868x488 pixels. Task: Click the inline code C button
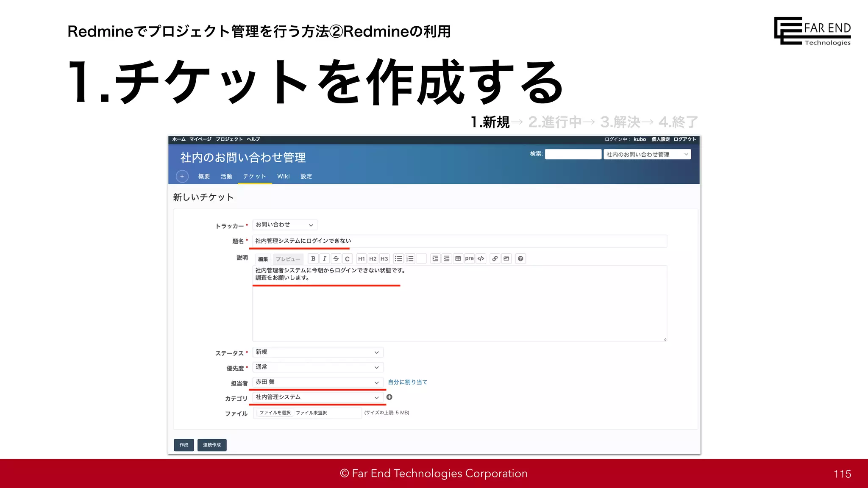(x=347, y=258)
